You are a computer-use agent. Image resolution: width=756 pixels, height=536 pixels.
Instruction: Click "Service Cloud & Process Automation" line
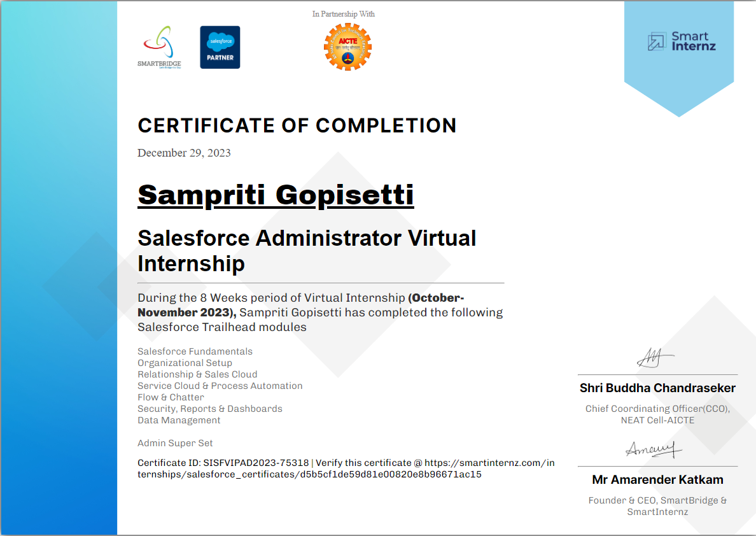[x=220, y=386]
